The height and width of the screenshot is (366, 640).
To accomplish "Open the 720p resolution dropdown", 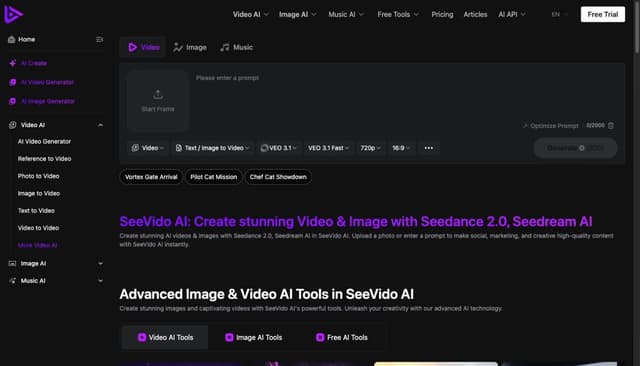I will (x=370, y=148).
